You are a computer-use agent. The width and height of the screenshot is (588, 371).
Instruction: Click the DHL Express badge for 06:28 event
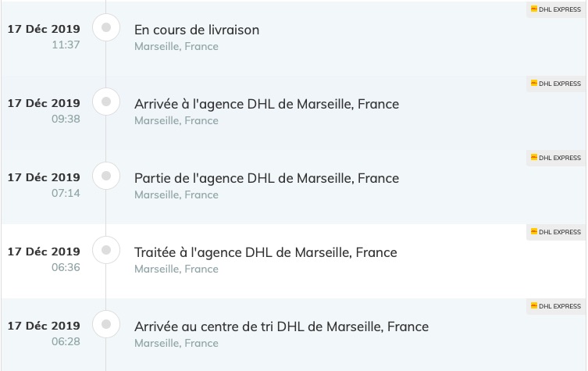pos(556,306)
